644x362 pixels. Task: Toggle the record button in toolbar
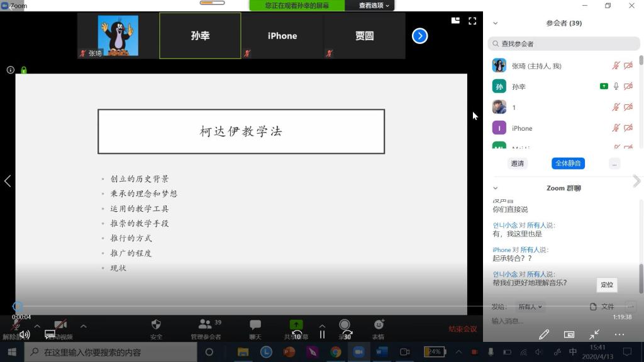[x=345, y=325]
